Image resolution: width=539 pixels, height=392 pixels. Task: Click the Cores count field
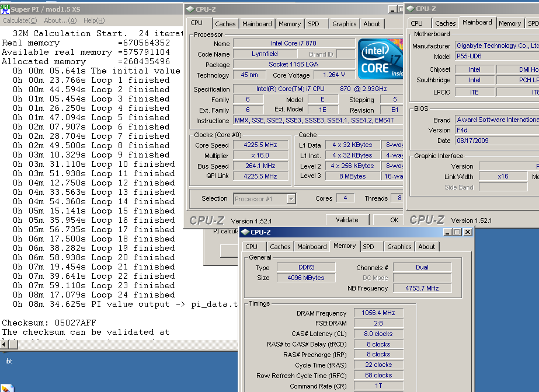(x=345, y=198)
